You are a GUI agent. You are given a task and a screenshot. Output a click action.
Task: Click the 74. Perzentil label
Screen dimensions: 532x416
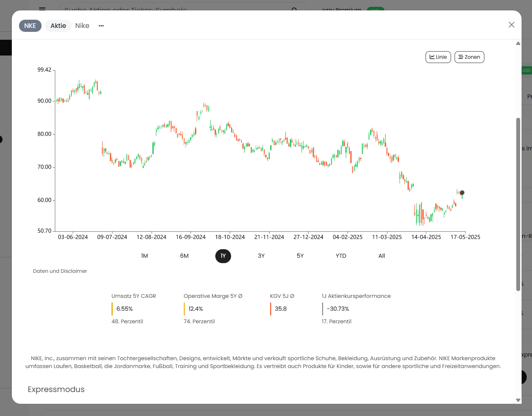click(x=199, y=321)
